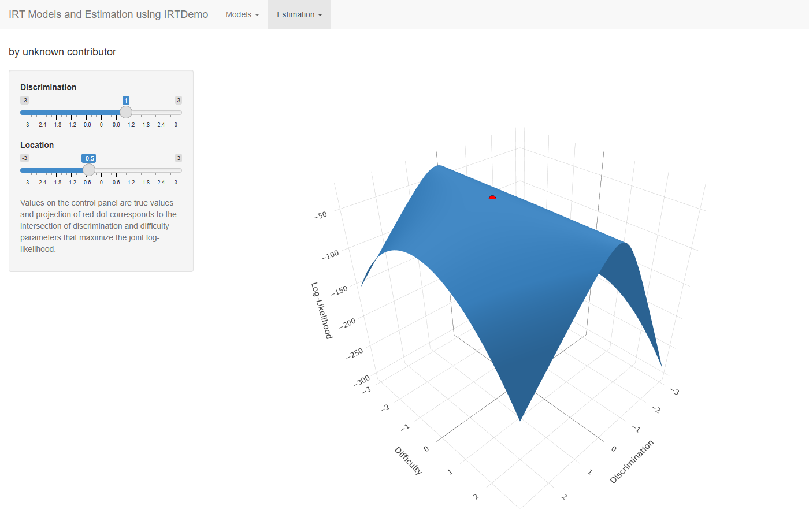Click the -300 tick on Log-Likelihood axis
This screenshot has width=809, height=532.
[362, 381]
